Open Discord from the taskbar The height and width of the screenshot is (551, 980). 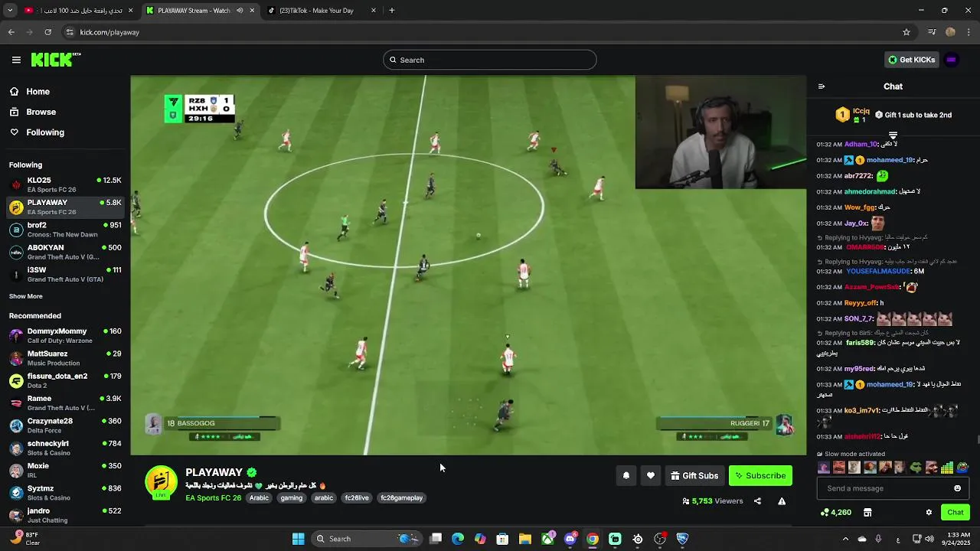tap(570, 539)
